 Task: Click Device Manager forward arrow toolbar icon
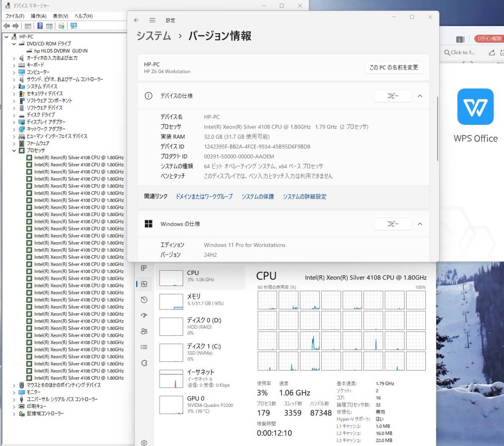[16, 26]
